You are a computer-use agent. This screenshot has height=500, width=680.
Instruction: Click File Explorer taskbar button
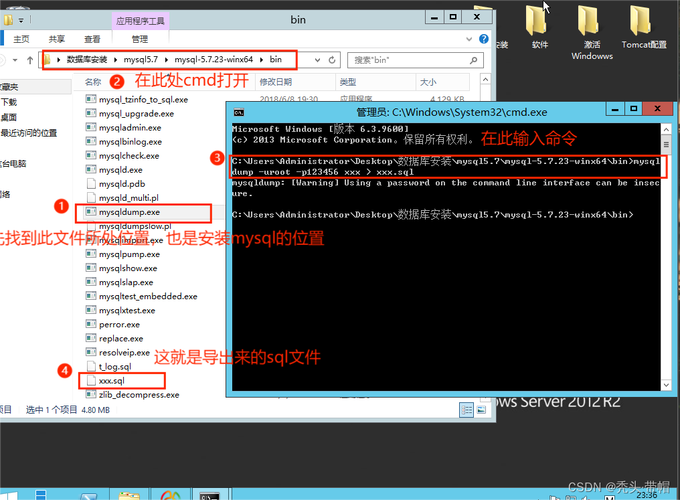click(129, 494)
